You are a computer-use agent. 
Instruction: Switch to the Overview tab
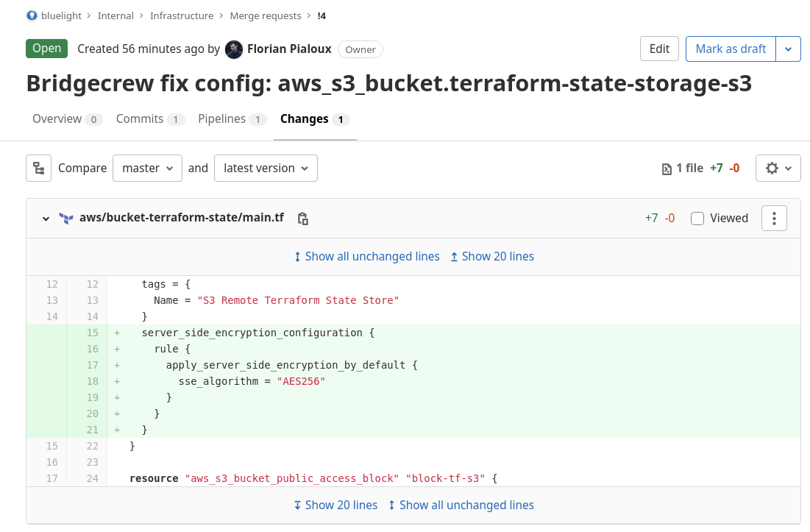(x=67, y=118)
